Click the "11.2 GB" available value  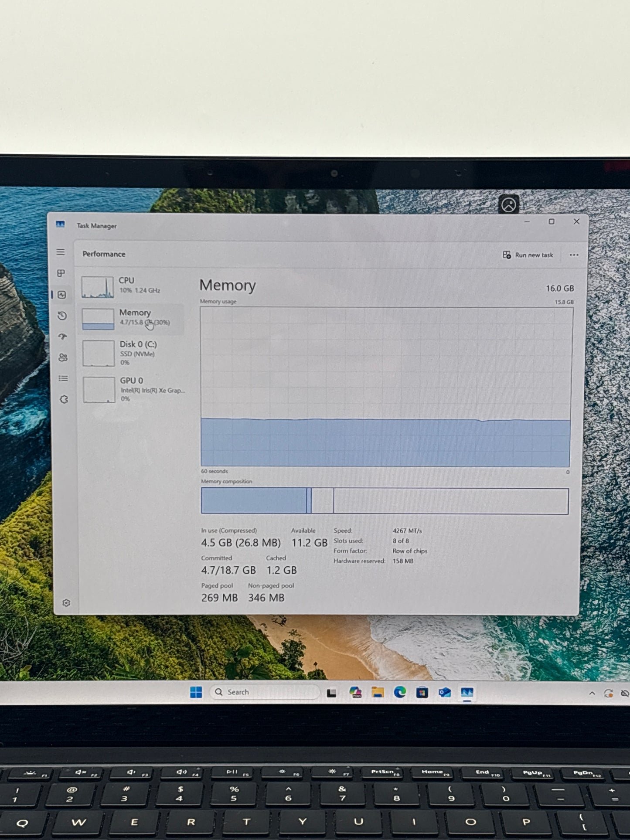coord(309,543)
